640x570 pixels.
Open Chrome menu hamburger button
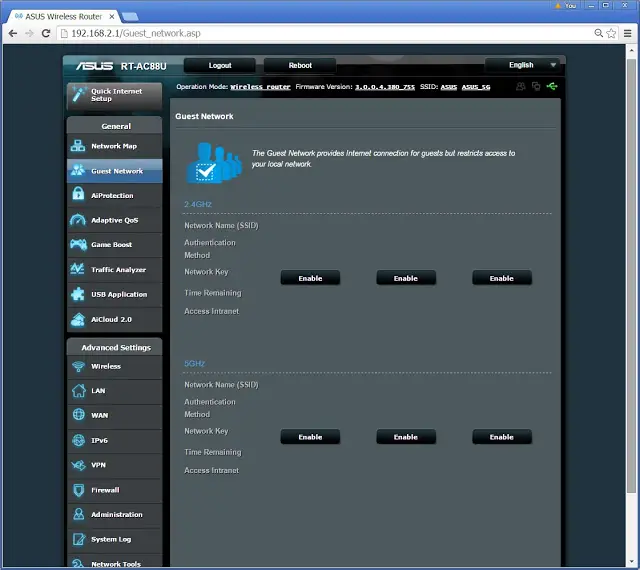627,33
